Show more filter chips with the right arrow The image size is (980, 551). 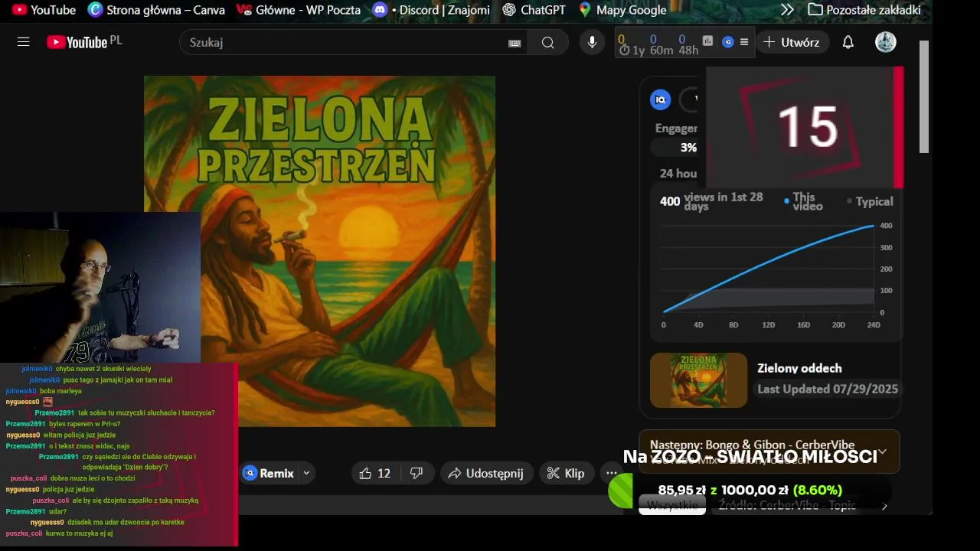884,506
